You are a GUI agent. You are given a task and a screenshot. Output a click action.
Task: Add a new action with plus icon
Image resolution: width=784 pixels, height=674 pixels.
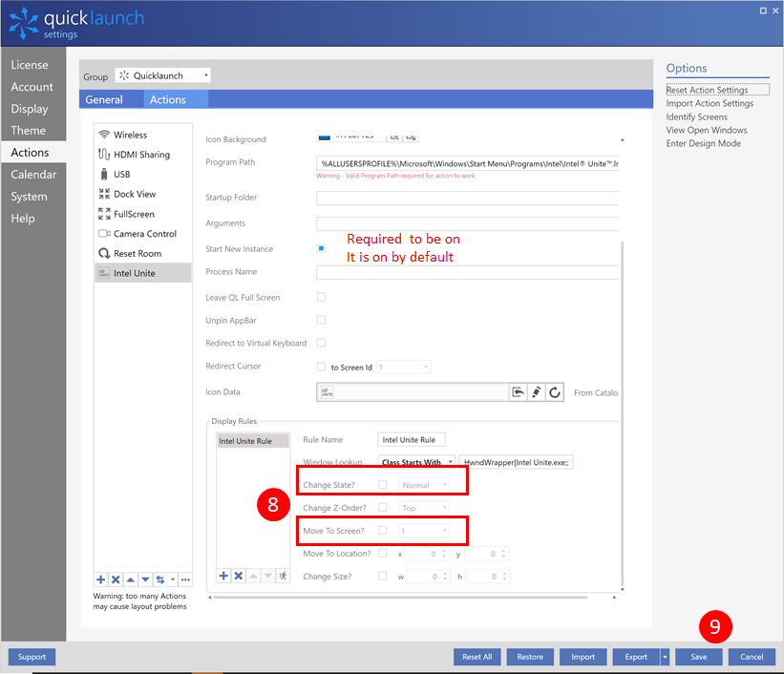(100, 579)
